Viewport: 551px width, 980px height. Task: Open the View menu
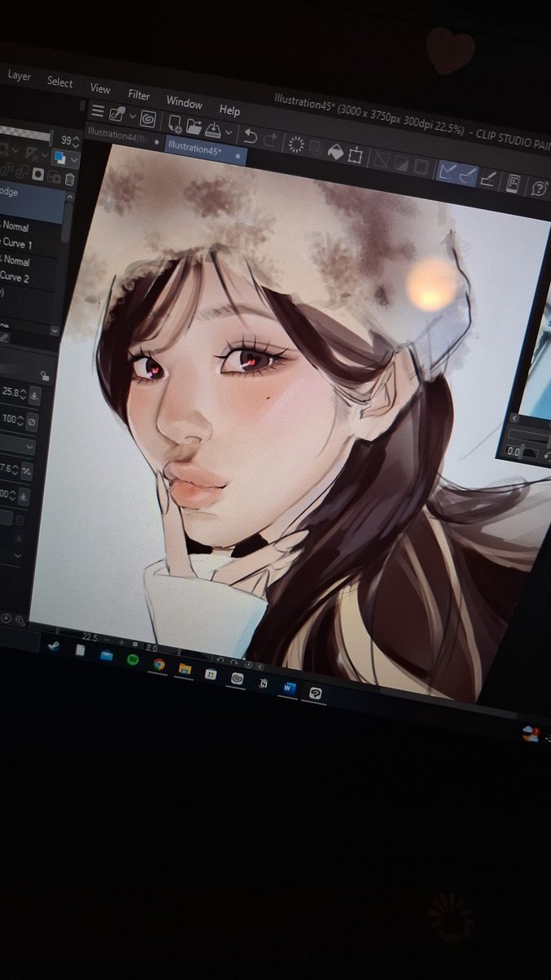[x=100, y=88]
